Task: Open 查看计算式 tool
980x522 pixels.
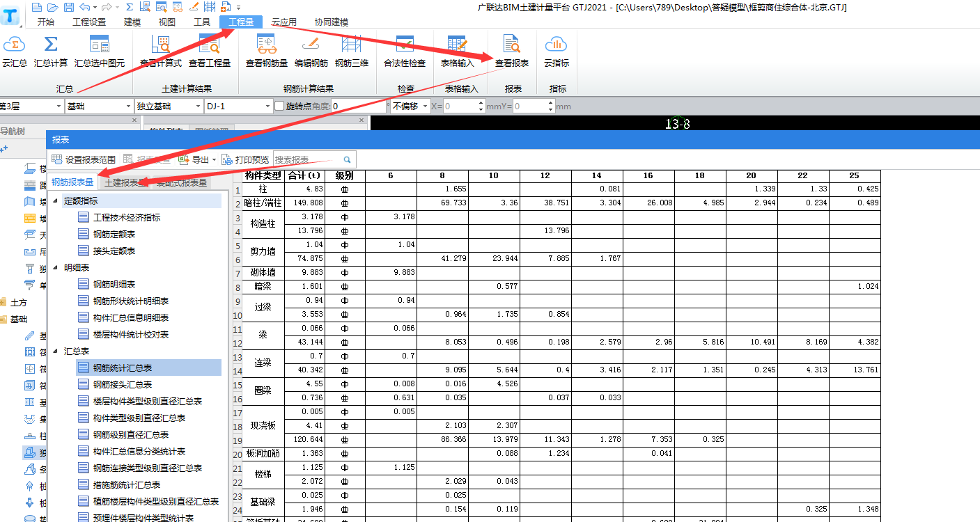Action: coord(160,52)
